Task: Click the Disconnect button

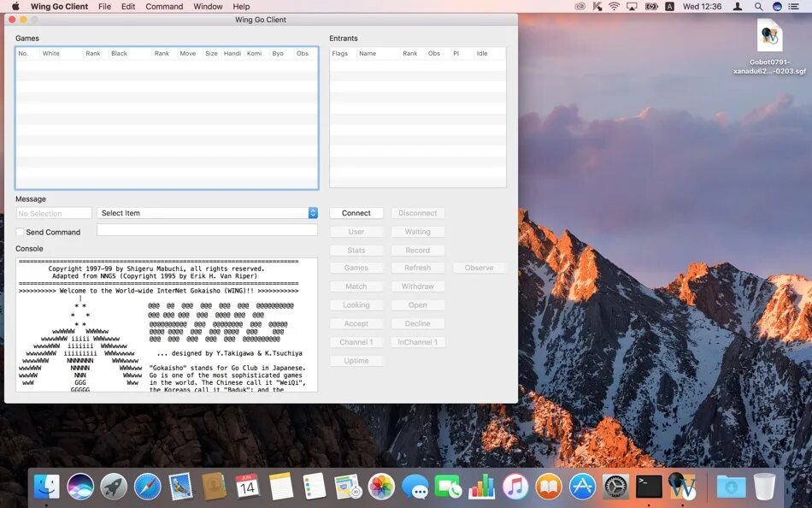Action: point(417,213)
